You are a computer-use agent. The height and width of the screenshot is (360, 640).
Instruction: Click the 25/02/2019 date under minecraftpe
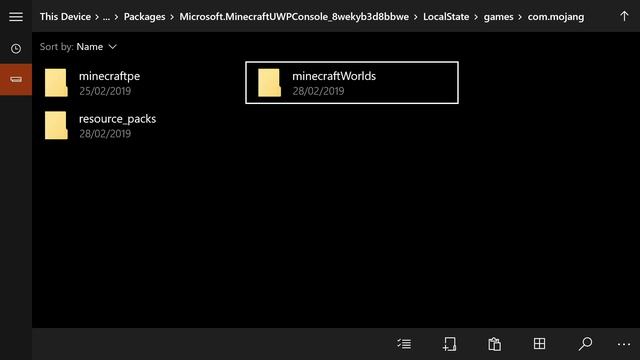tap(105, 91)
